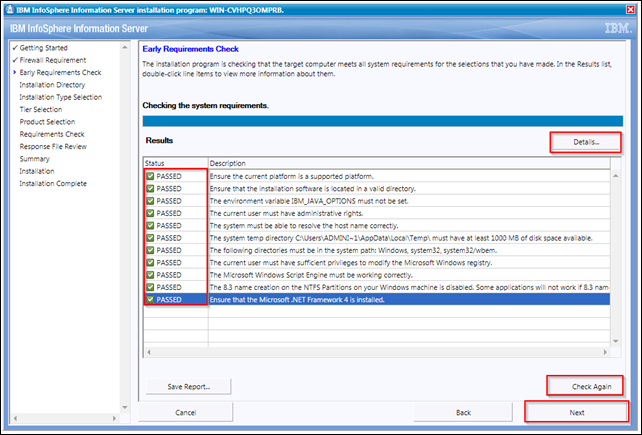Select Requirements Check step in sidebar

tap(52, 134)
